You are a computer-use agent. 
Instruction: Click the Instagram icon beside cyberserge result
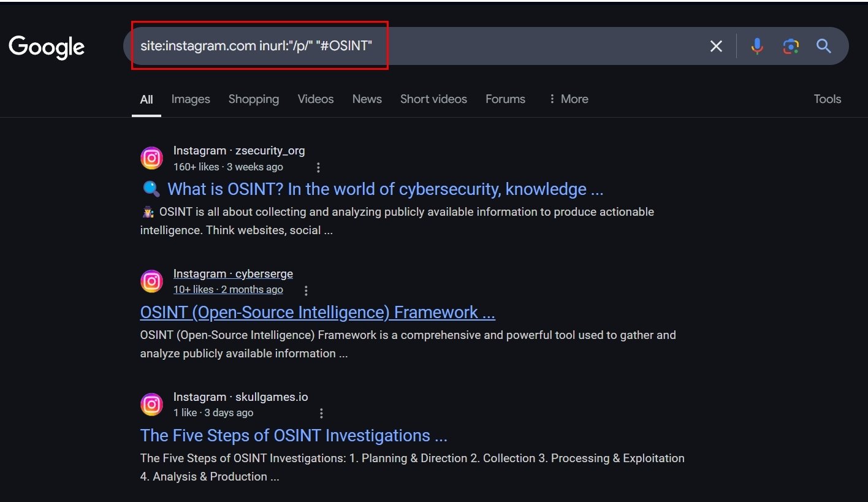click(x=151, y=281)
